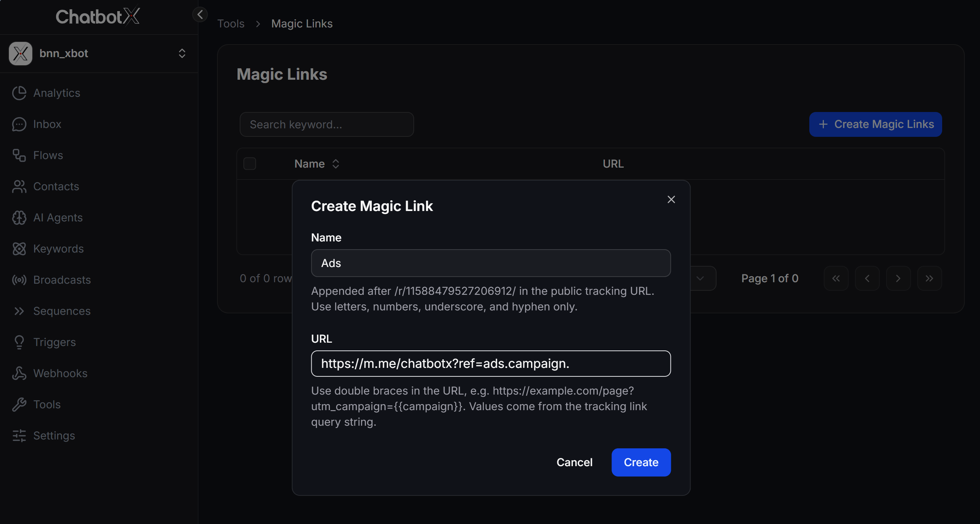Close the Create Magic Link dialog
The image size is (980, 524).
pos(671,200)
